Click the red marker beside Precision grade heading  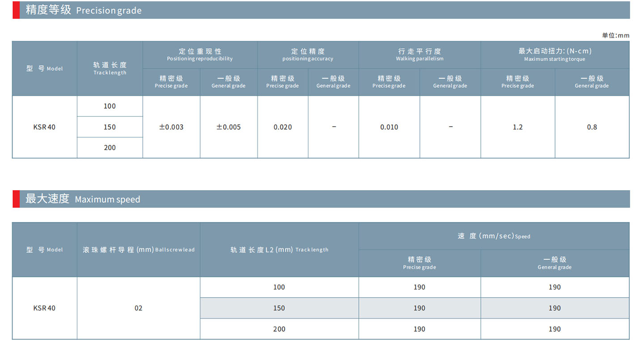pyautogui.click(x=16, y=10)
